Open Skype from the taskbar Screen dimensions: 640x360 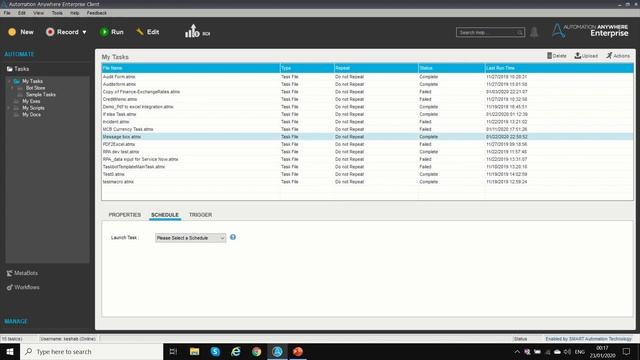(215, 351)
